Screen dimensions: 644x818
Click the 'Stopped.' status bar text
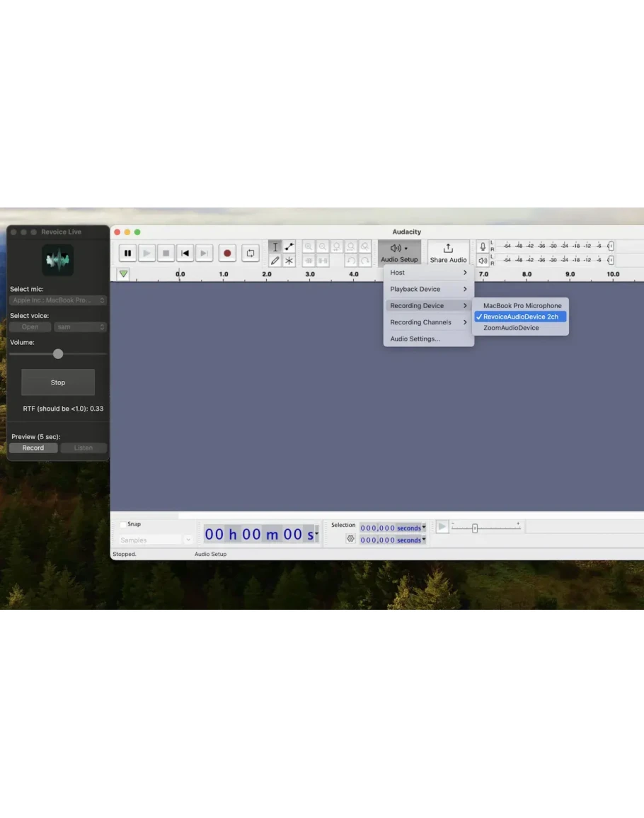click(125, 554)
